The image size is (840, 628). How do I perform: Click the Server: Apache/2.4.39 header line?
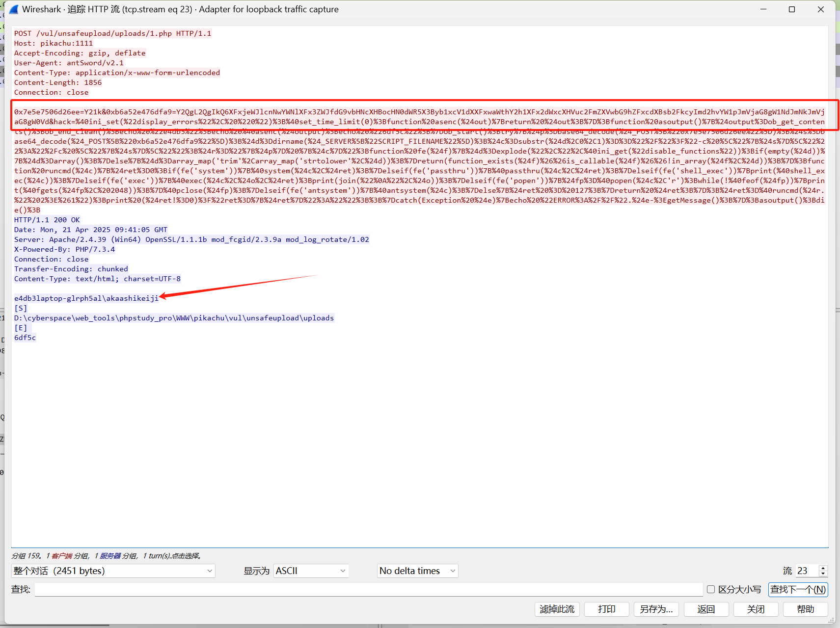pos(191,239)
